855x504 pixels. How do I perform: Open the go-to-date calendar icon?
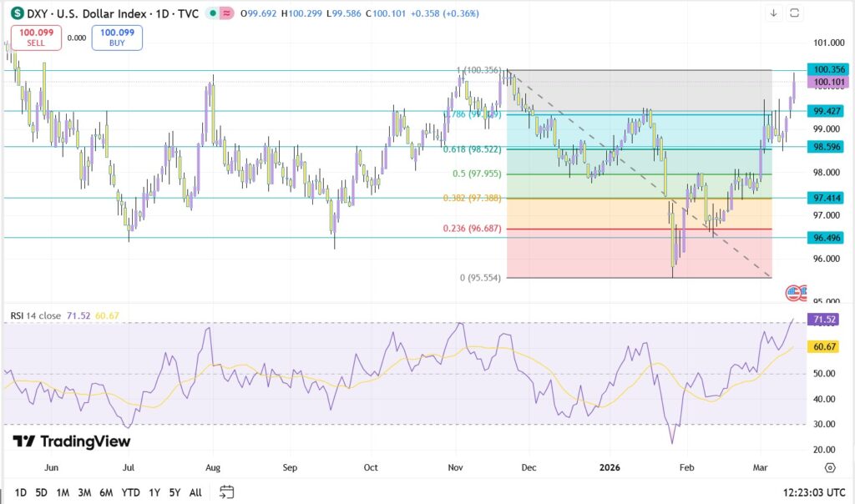click(226, 492)
